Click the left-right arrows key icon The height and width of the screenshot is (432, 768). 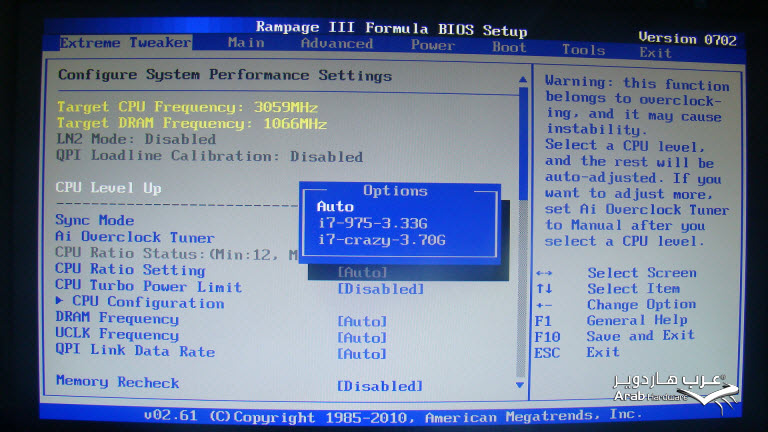pyautogui.click(x=544, y=273)
